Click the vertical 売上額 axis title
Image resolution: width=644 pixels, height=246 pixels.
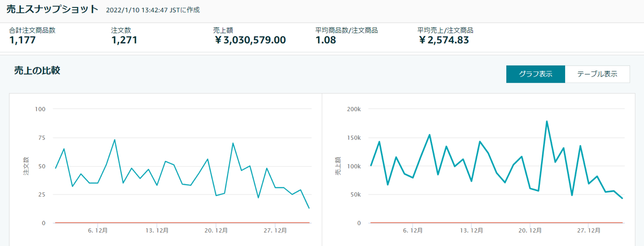point(338,165)
